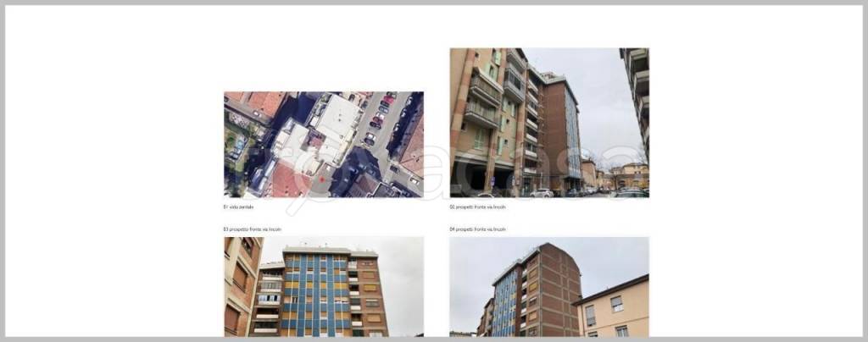Open the aerial zenith view photo
Screen dimensions: 868x342
pyautogui.click(x=323, y=144)
